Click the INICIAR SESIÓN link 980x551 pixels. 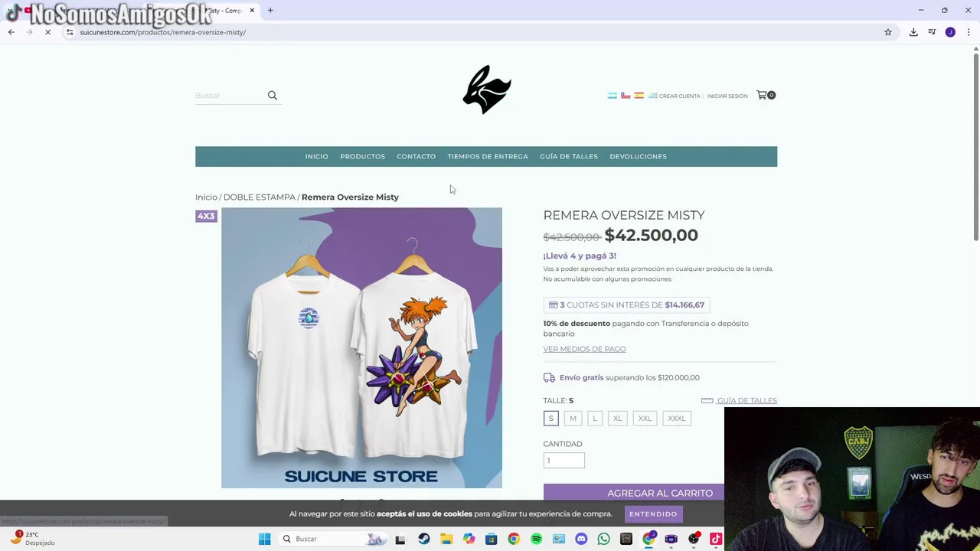pos(727,96)
